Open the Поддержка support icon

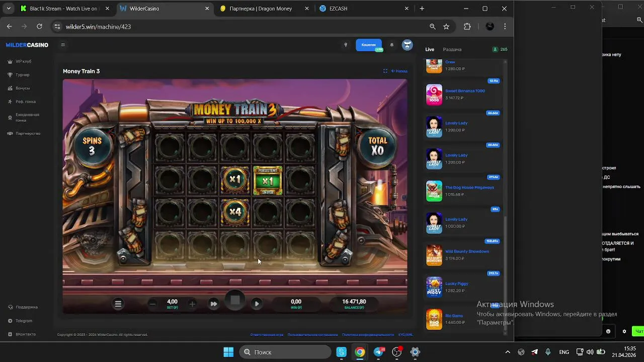coord(10,307)
